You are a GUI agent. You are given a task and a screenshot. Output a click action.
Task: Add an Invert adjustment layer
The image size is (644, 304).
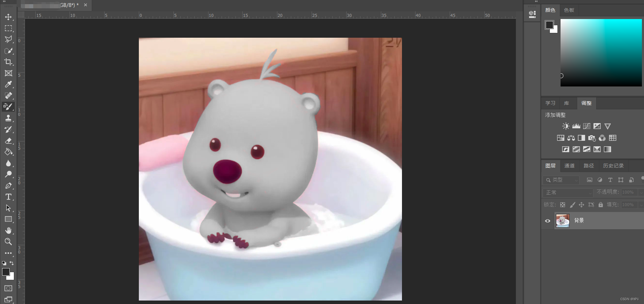(566, 149)
